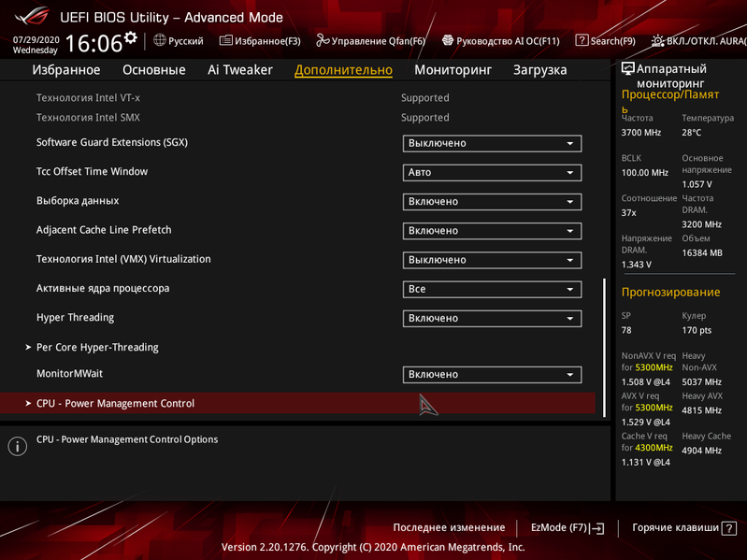Switch to Основные tab
Image resolution: width=747 pixels, height=560 pixels.
(154, 70)
